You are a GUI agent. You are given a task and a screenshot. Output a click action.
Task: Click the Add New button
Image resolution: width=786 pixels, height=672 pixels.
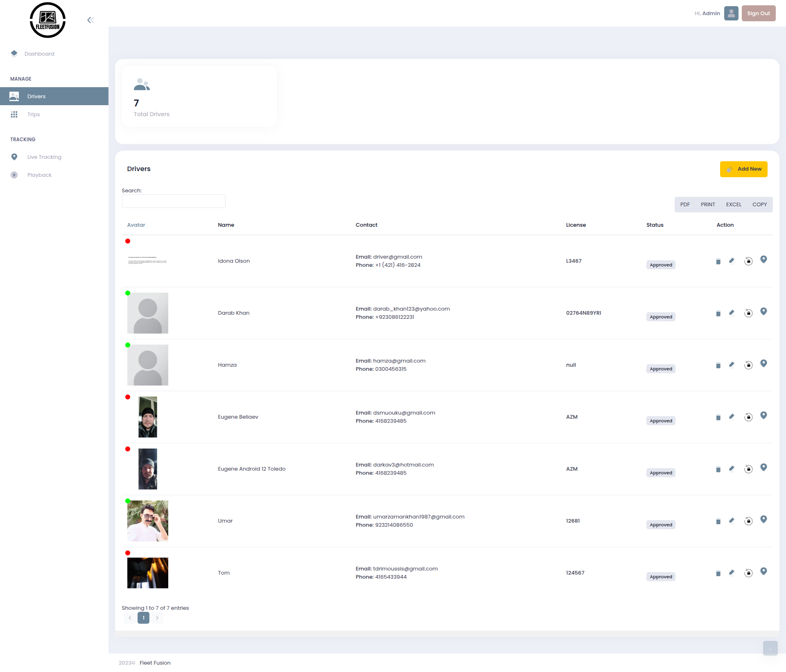(743, 169)
